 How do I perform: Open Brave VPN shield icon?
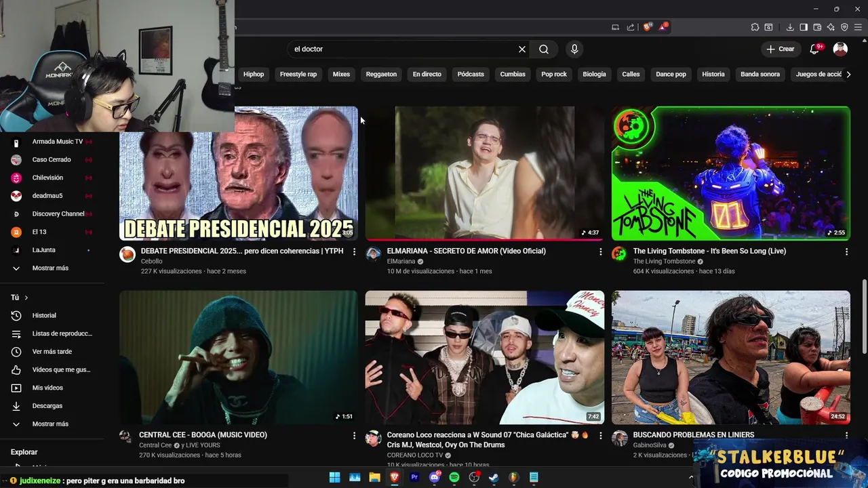point(844,27)
